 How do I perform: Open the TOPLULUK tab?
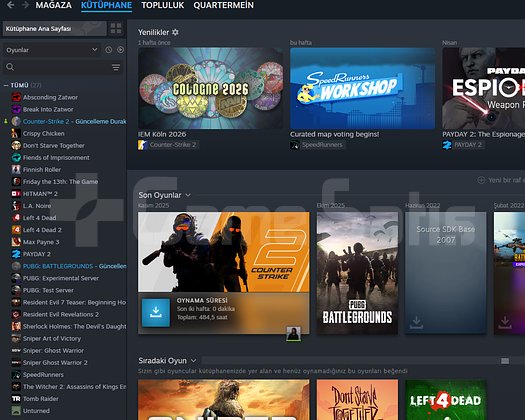163,5
